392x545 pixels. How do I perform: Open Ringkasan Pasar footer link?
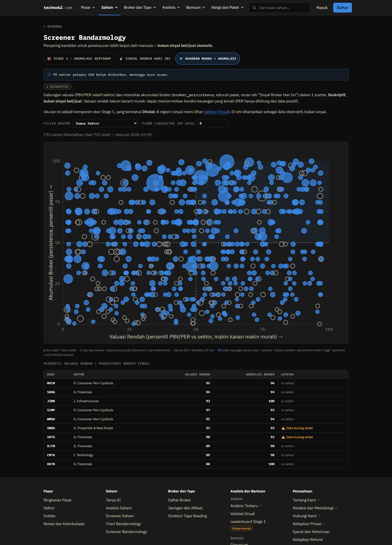58,500
